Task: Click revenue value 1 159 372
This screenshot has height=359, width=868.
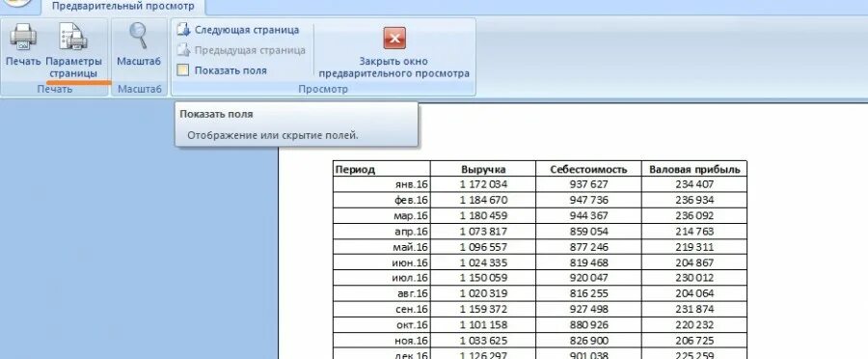Action: click(x=483, y=309)
